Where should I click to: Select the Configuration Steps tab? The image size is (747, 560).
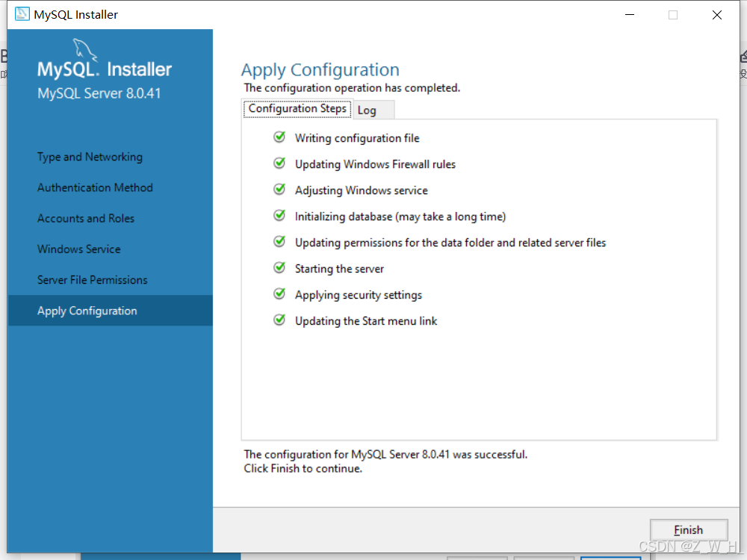[x=297, y=108]
